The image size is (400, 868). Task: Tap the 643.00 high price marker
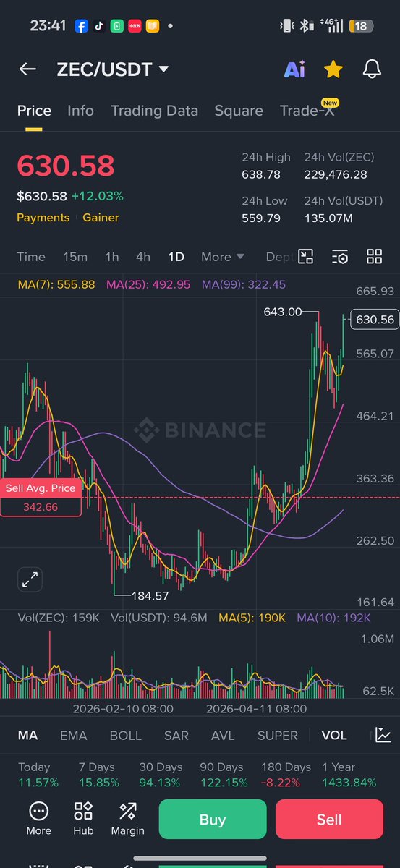(x=284, y=312)
